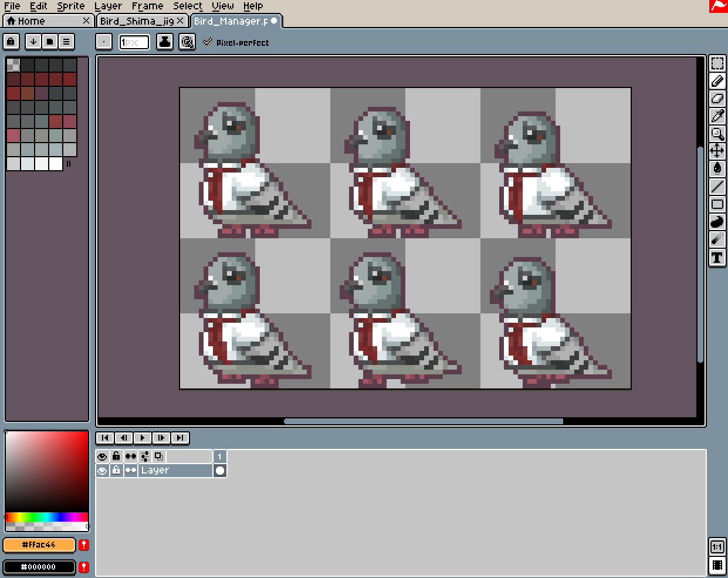
Task: Hide the Layer using its eye icon
Action: (x=102, y=471)
